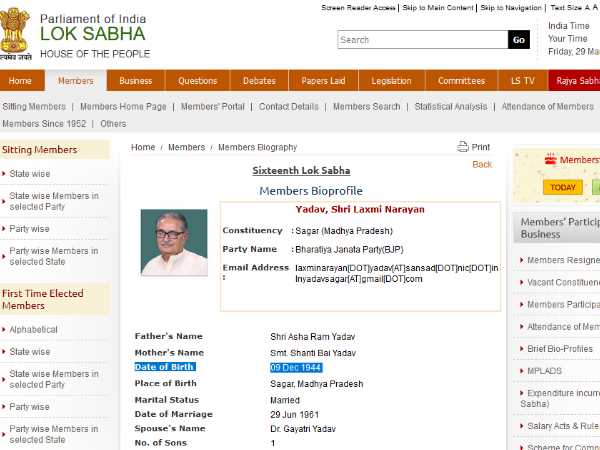Screen dimensions: 600x450
Task: Select the Committees tab
Action: (x=461, y=81)
